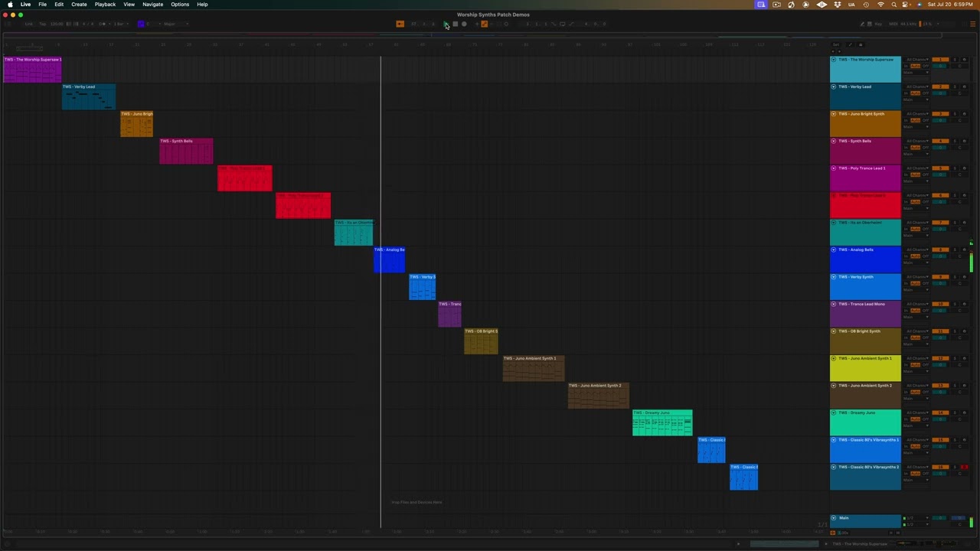Unfold the TWS - Dreamy Juno track
Image resolution: width=980 pixels, height=551 pixels.
[834, 412]
